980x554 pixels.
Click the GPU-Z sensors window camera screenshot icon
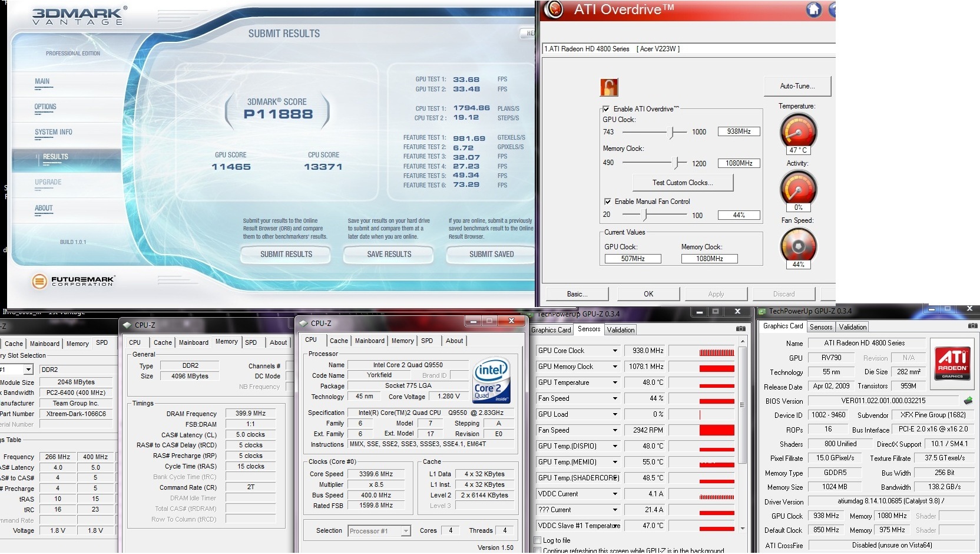(741, 328)
